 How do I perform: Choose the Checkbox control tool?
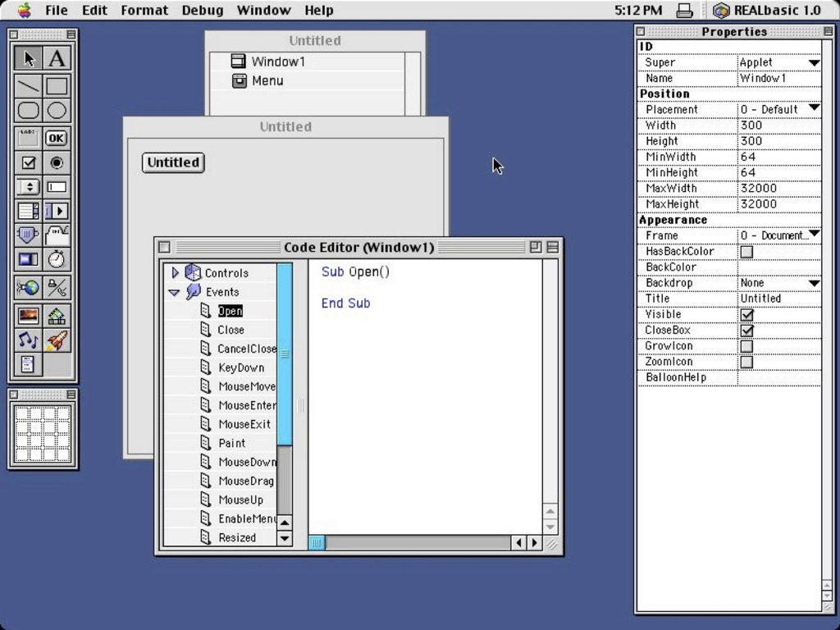pyautogui.click(x=29, y=162)
